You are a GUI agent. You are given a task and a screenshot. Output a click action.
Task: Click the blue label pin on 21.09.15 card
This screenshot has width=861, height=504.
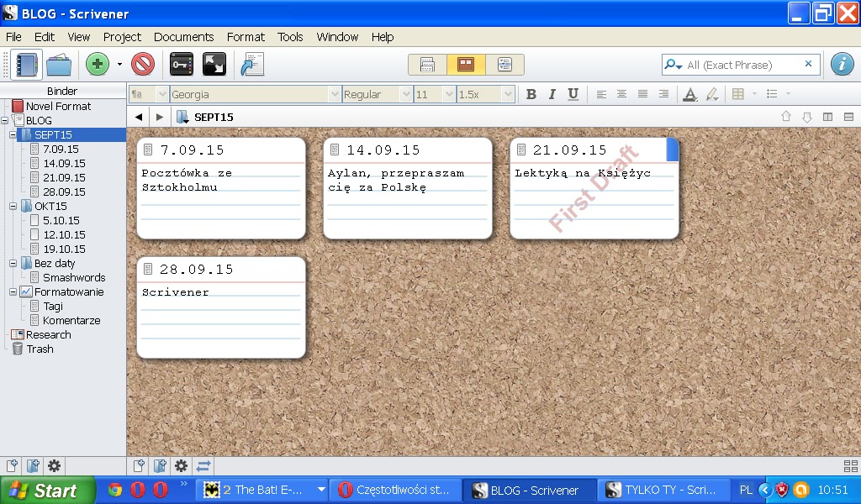[x=673, y=150]
